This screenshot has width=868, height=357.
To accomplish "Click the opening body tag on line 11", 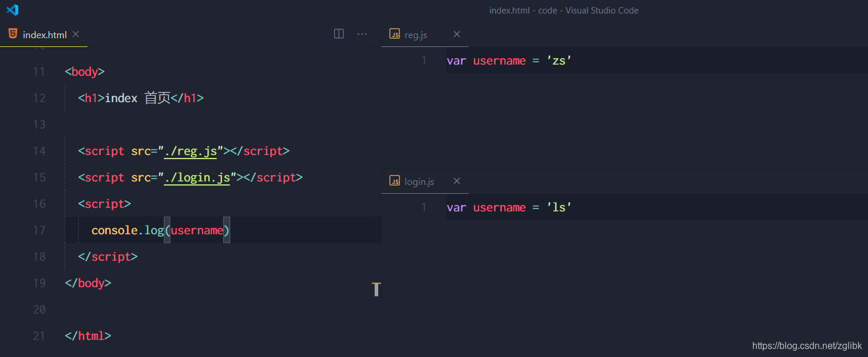I will point(85,72).
